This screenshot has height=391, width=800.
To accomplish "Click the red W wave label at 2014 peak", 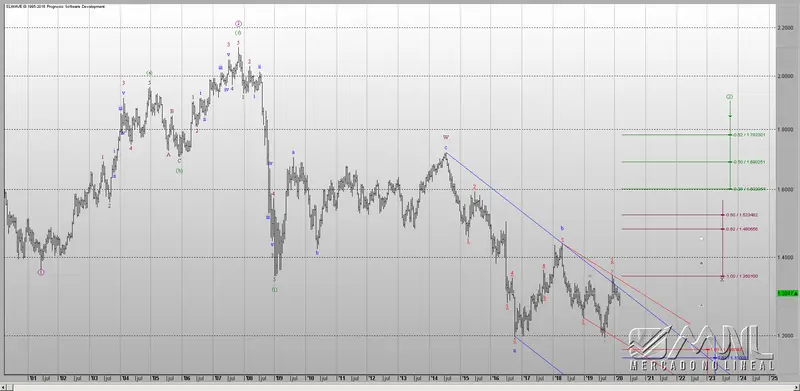I will pos(446,137).
